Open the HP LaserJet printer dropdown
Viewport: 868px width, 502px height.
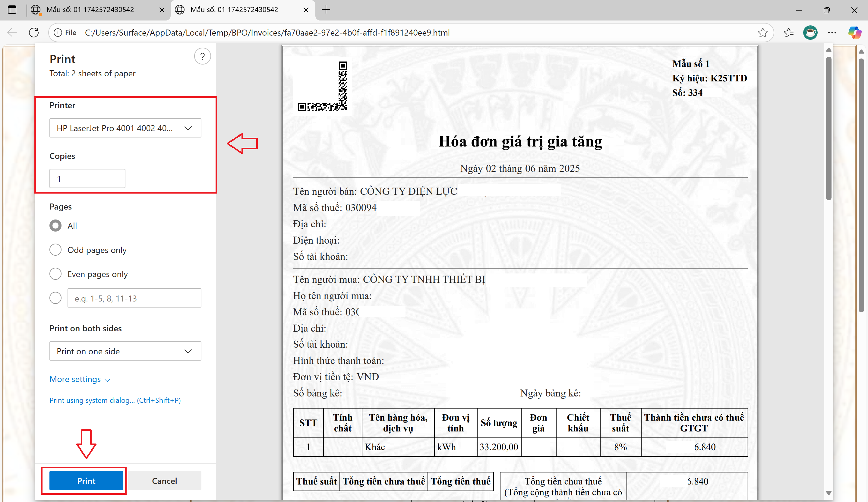pyautogui.click(x=125, y=128)
